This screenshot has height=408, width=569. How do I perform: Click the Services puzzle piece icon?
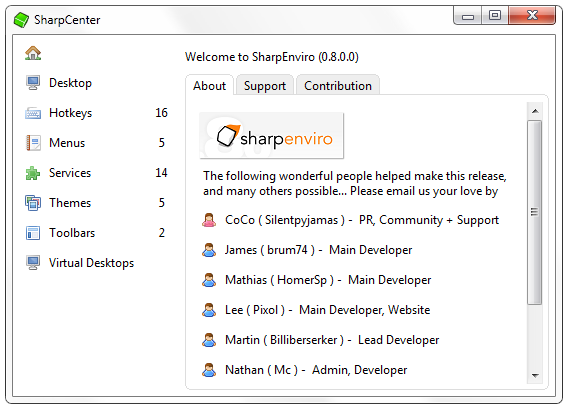point(33,173)
